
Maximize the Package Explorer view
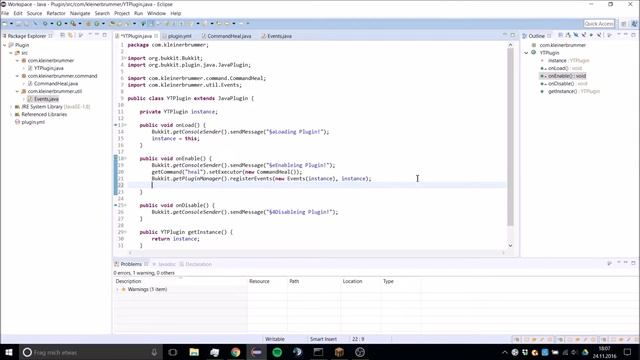(104, 36)
